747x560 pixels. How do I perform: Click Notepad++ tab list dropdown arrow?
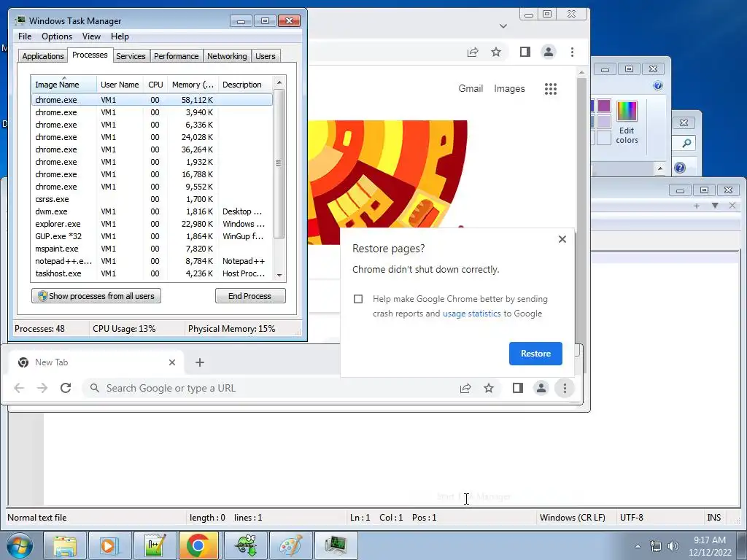point(715,206)
